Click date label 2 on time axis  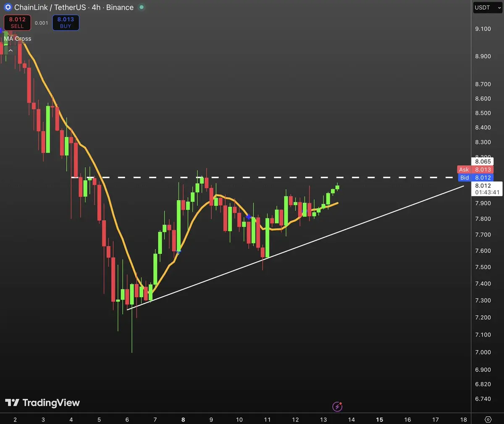[15, 419]
